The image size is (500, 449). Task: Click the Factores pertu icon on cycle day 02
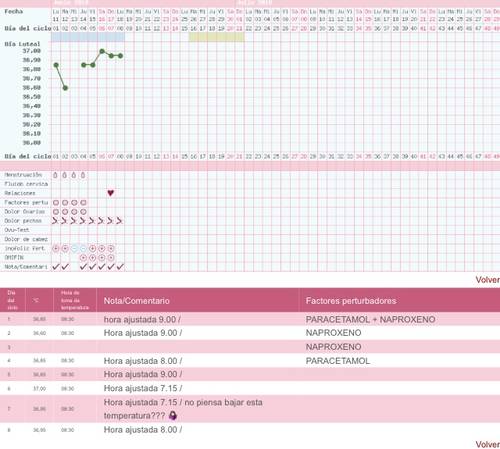65,202
